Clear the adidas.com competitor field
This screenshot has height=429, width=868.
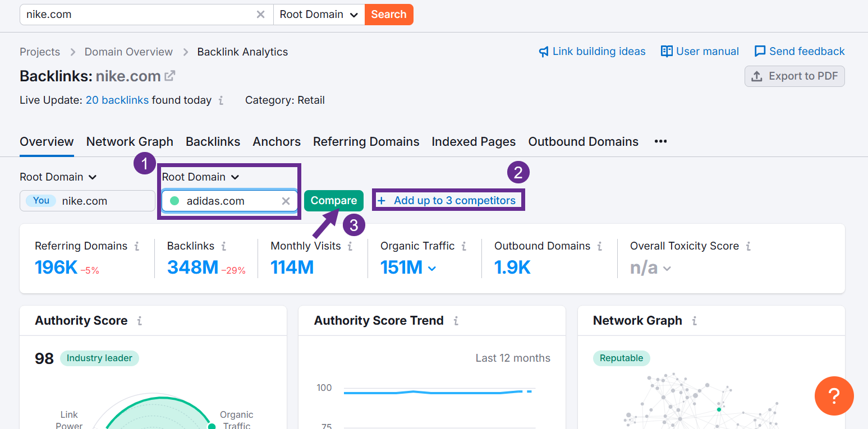point(286,201)
